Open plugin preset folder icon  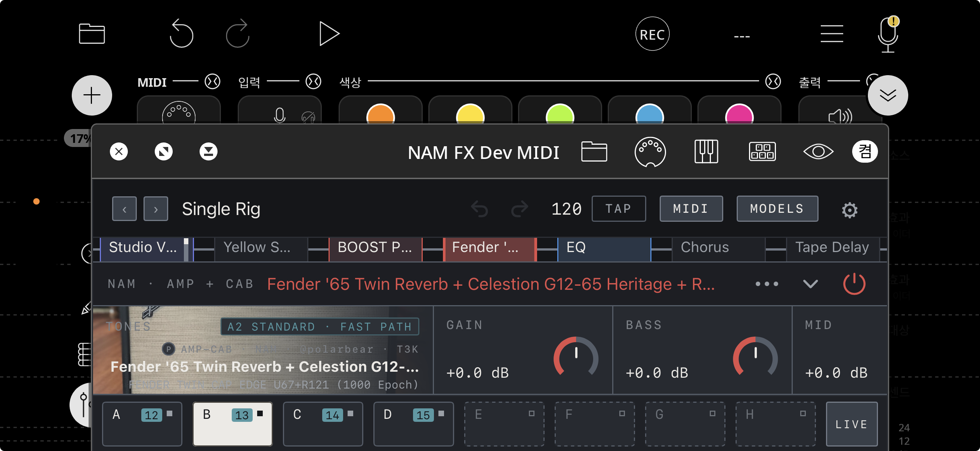[594, 151]
